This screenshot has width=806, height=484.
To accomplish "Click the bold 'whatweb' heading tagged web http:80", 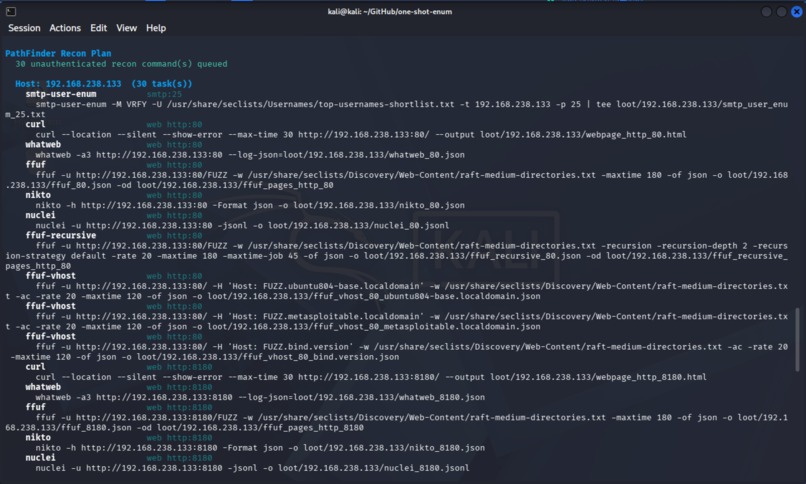I will tap(43, 144).
